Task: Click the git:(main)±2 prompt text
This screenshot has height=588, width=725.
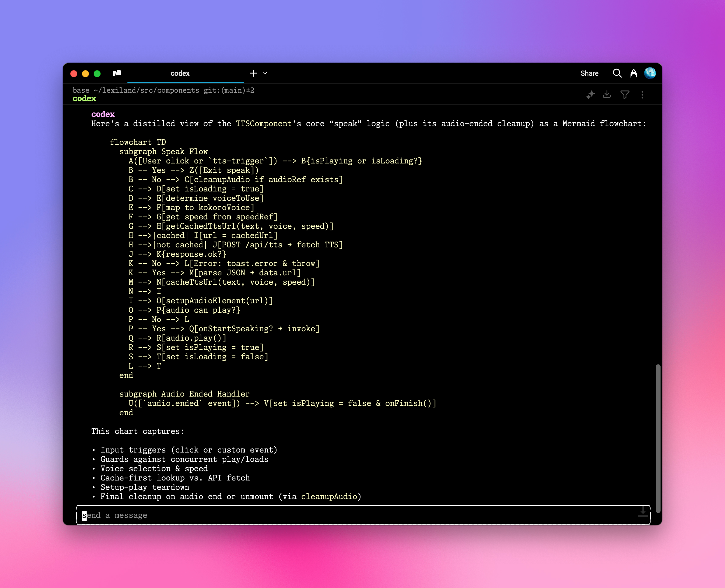Action: tap(229, 90)
